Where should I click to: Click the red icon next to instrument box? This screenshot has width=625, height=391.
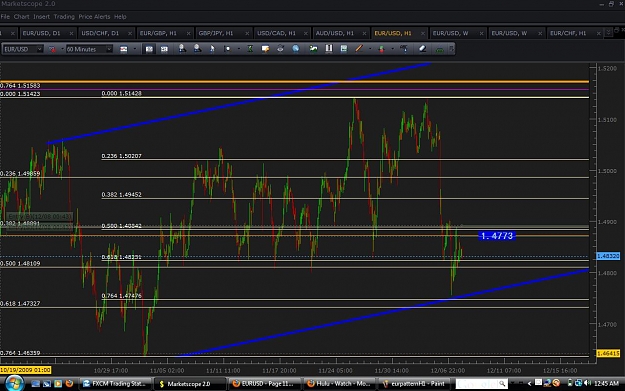click(52, 49)
